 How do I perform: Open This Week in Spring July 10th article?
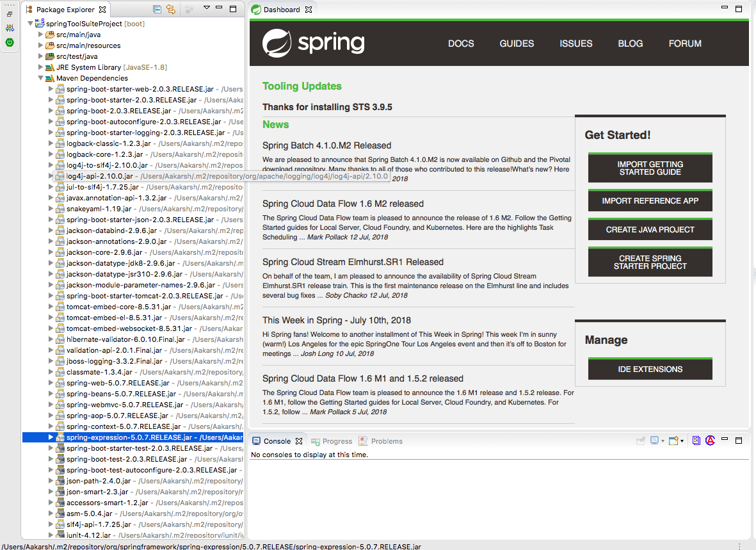(337, 320)
